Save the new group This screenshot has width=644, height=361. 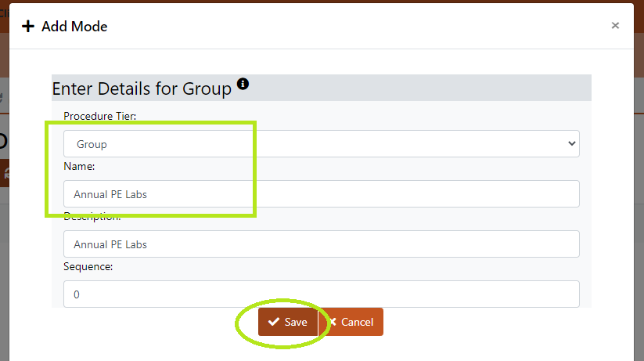288,322
